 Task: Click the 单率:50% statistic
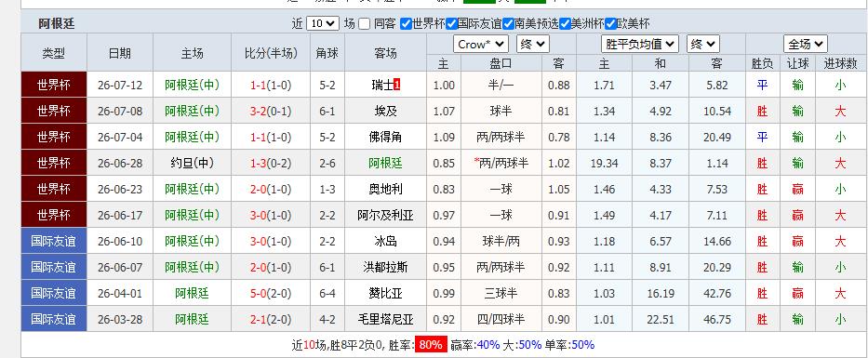pos(569,345)
